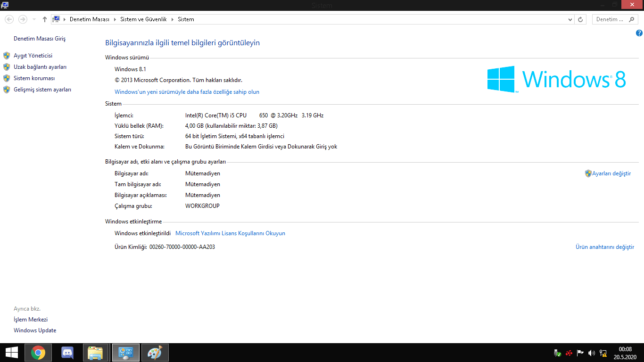Expand the address bar history dropdown
This screenshot has width=644, height=362.
point(570,19)
